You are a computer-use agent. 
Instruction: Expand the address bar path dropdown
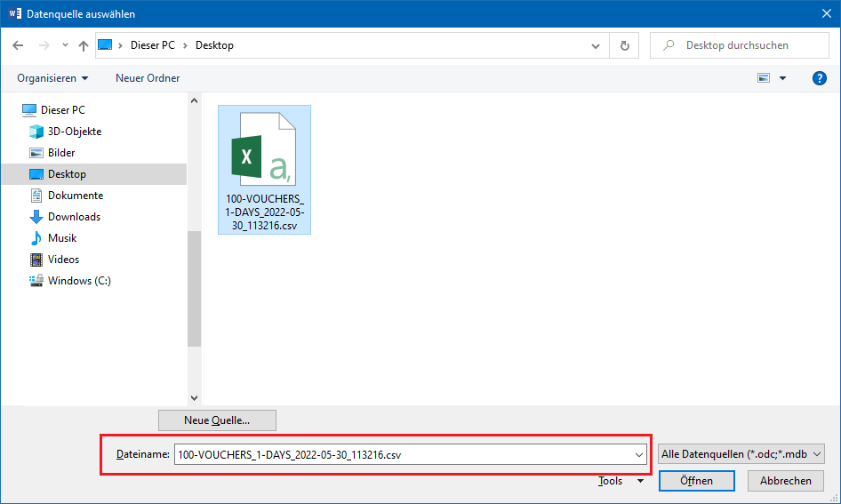(596, 45)
